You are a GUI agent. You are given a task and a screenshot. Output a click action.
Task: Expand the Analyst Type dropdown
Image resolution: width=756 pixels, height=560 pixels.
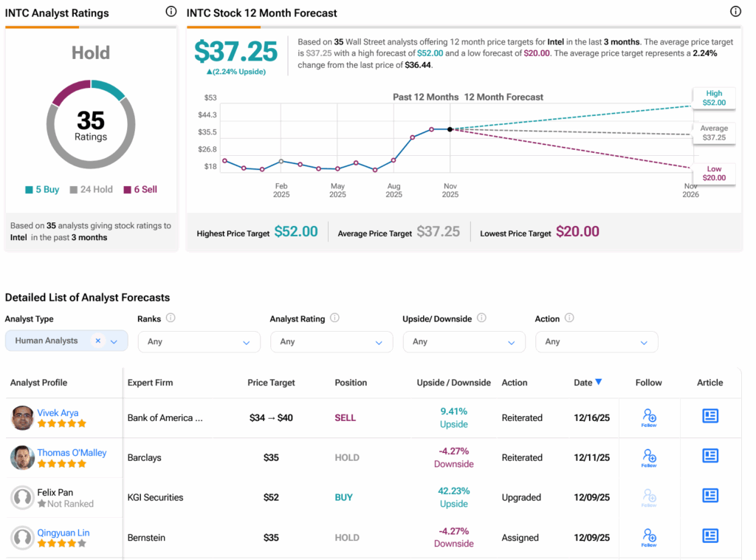[x=114, y=341]
